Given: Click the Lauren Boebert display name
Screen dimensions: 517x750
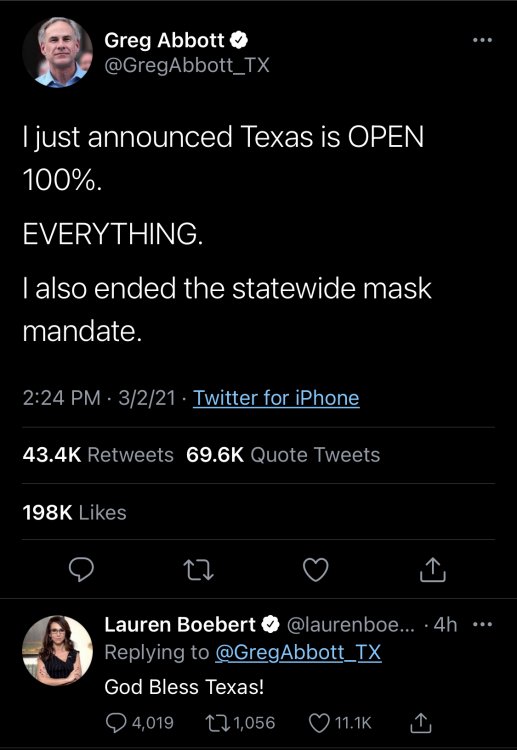Looking at the screenshot, I should coord(180,625).
